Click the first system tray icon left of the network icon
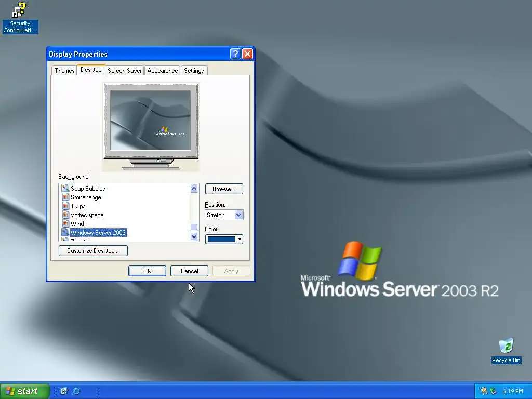 [x=484, y=391]
